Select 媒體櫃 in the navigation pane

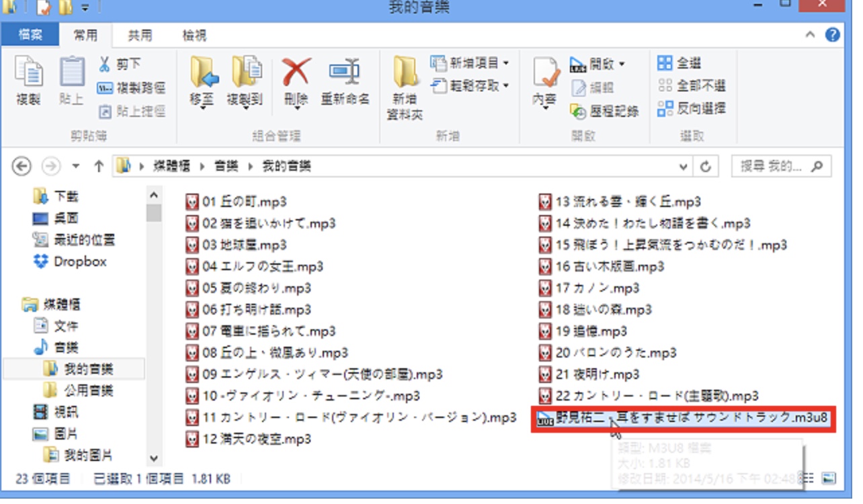point(51,304)
